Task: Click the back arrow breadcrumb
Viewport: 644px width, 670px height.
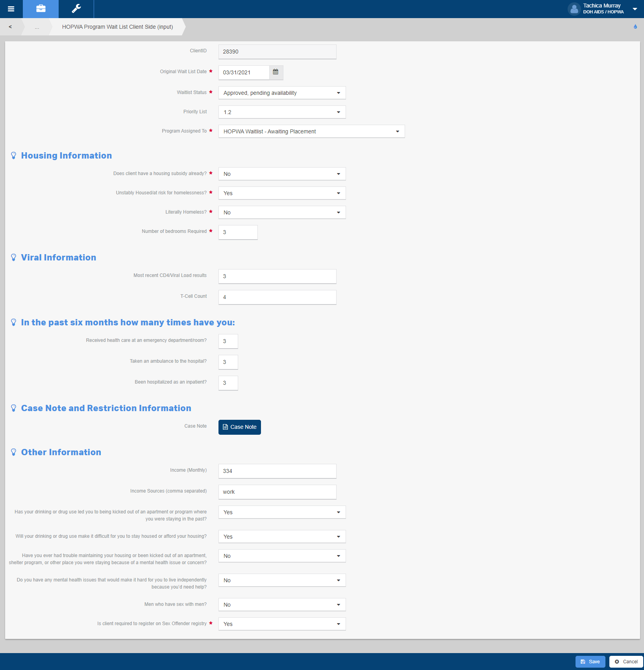Action: [x=10, y=27]
